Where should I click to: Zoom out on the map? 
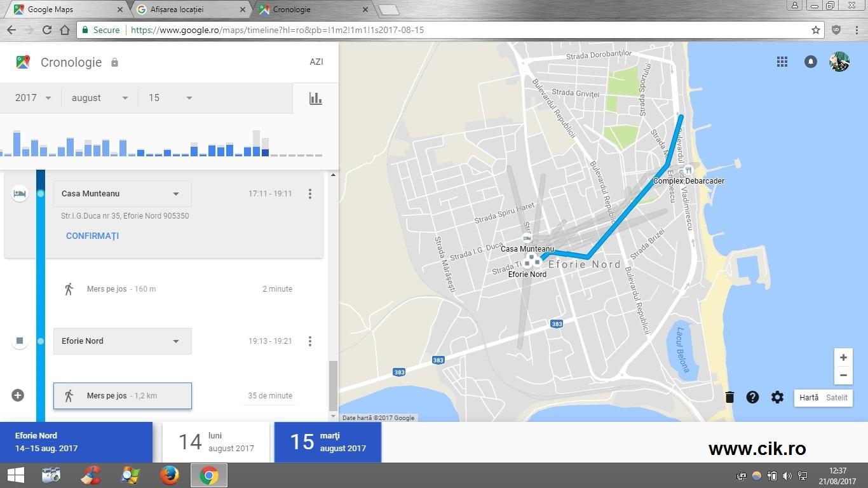pyautogui.click(x=843, y=375)
